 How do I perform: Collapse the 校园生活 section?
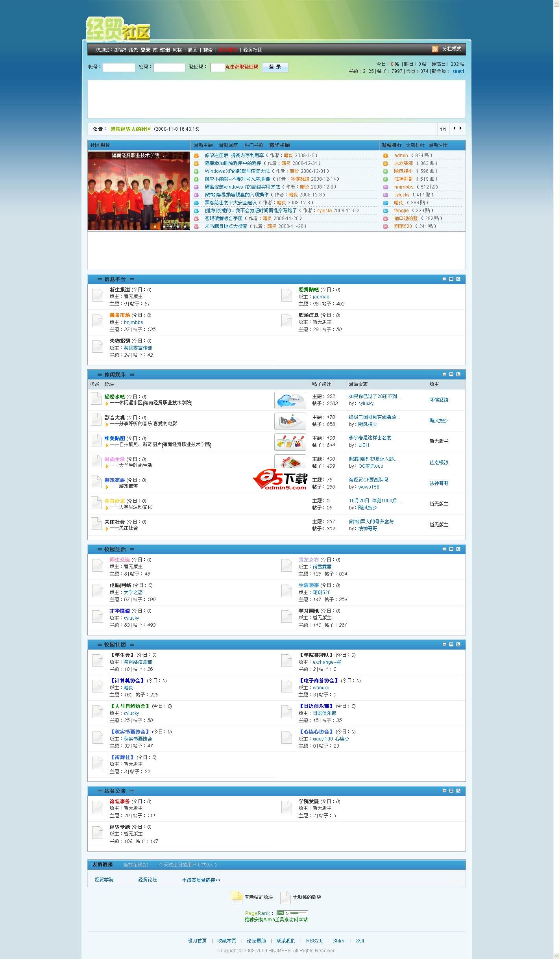[444, 549]
